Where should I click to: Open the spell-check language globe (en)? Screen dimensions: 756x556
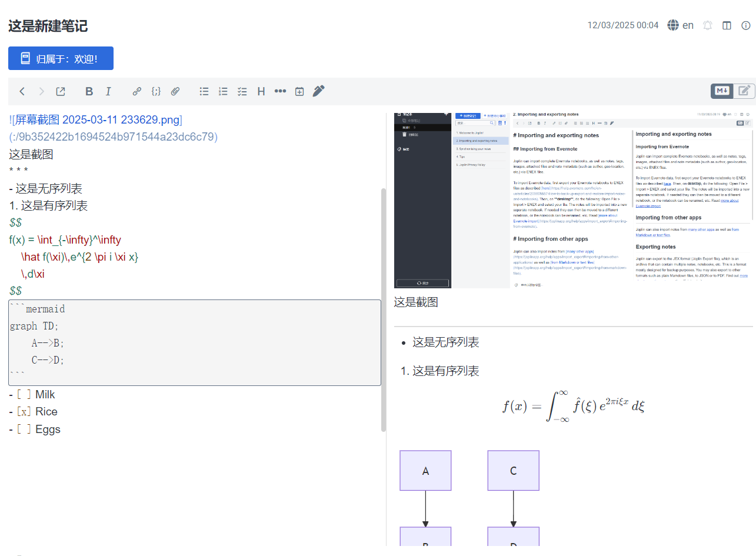(681, 25)
